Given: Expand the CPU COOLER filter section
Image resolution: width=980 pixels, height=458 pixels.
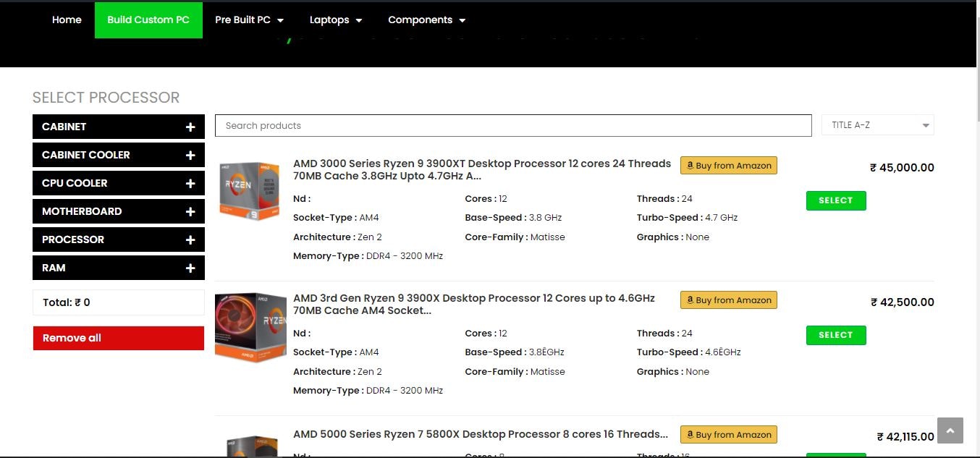Looking at the screenshot, I should 190,183.
